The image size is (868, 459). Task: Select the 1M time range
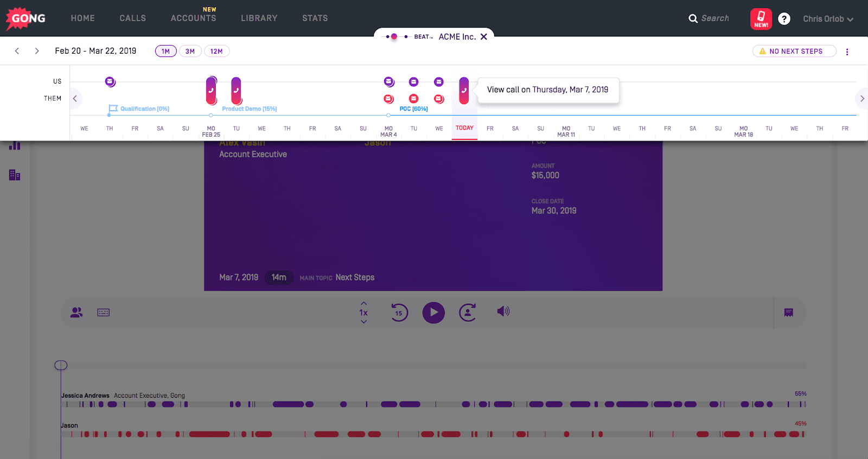(x=165, y=52)
